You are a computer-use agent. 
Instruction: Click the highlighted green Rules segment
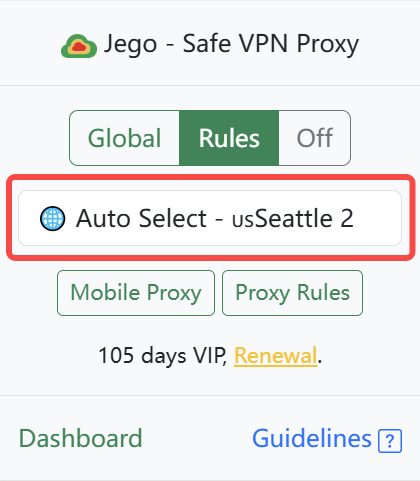tap(229, 138)
